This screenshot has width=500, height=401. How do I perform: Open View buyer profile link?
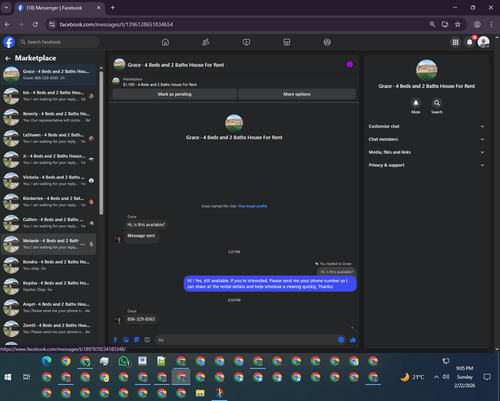[x=252, y=206]
